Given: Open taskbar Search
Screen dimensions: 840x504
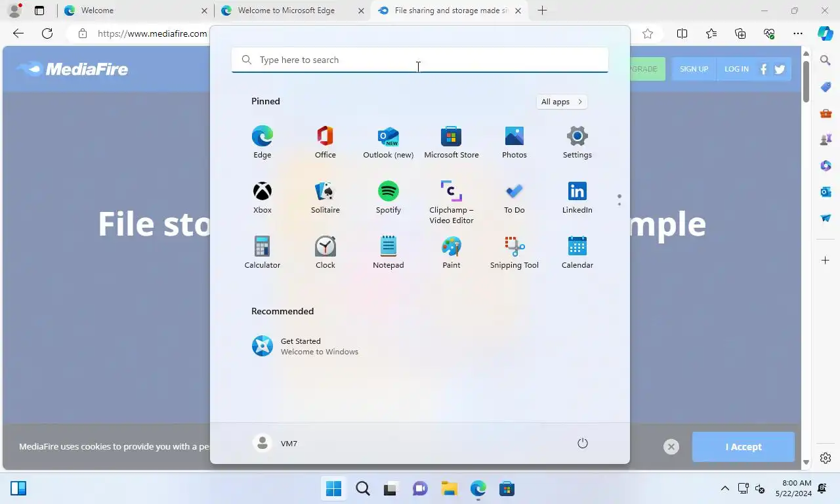Looking at the screenshot, I should click(x=363, y=489).
